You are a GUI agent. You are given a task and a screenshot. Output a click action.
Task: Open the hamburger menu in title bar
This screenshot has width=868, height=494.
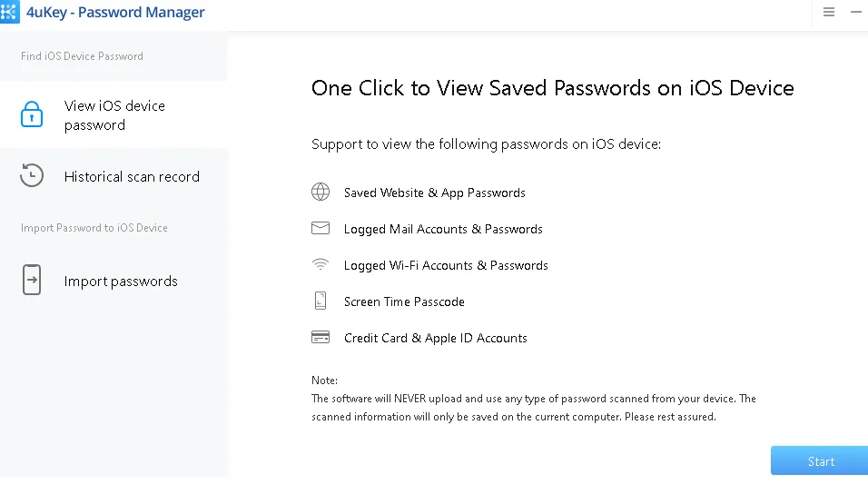point(829,13)
